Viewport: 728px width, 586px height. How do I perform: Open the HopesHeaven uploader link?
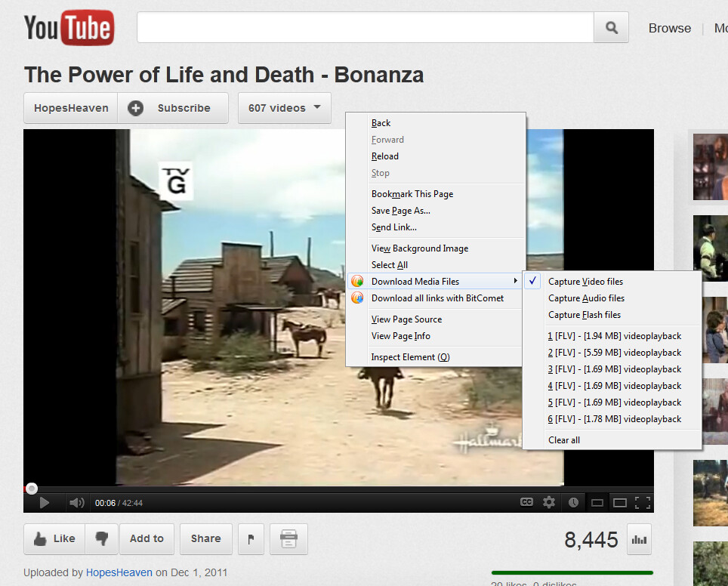[x=119, y=572]
